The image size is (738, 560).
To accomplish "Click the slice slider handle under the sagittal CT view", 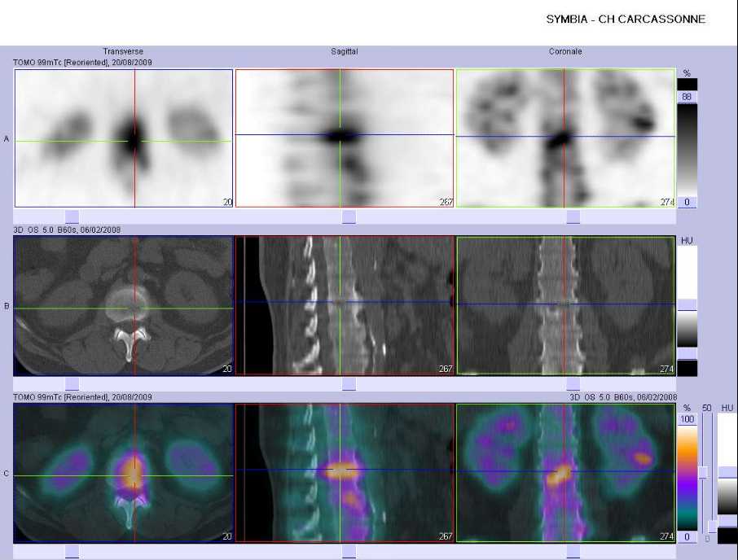I will [349, 384].
